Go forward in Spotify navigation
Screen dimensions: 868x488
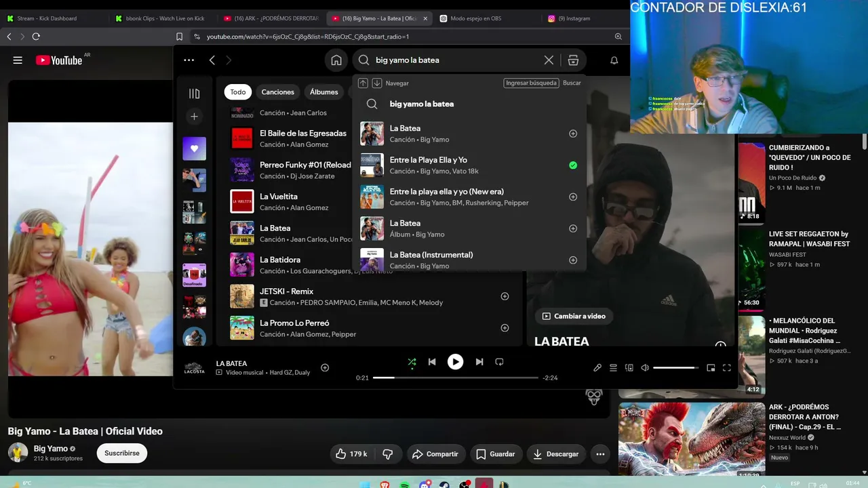tap(229, 60)
